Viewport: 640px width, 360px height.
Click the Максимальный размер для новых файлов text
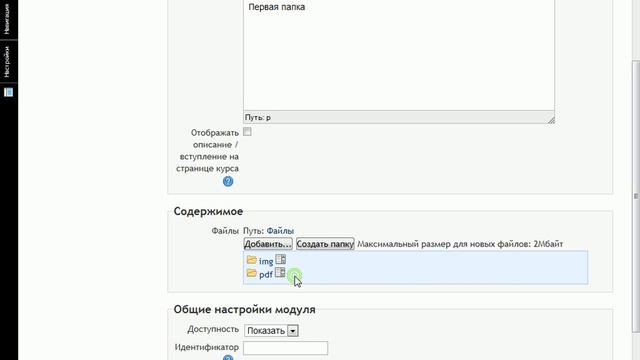pos(460,244)
